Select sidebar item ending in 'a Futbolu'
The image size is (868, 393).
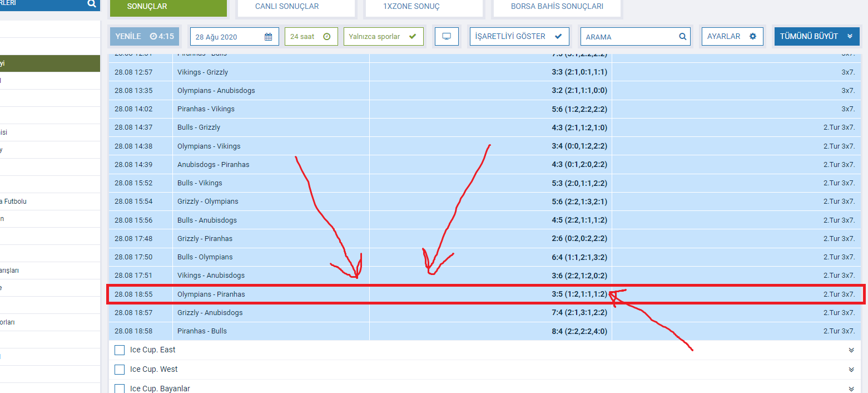50,202
